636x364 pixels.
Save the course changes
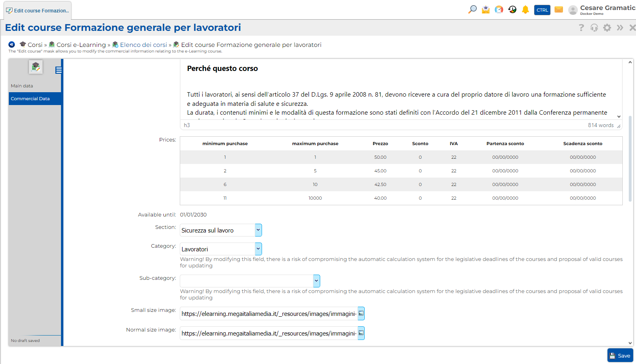[x=620, y=356]
